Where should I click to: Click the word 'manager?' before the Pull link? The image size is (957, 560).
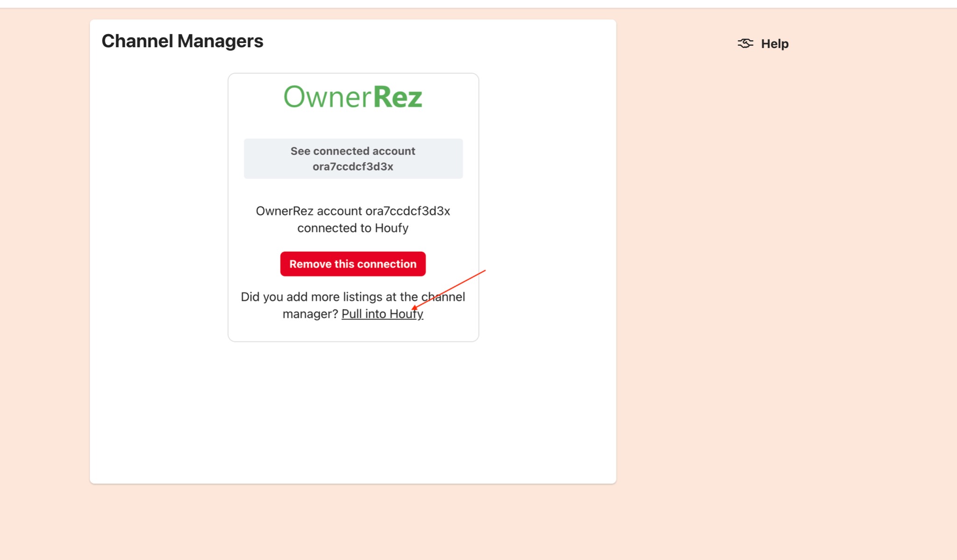tap(310, 314)
